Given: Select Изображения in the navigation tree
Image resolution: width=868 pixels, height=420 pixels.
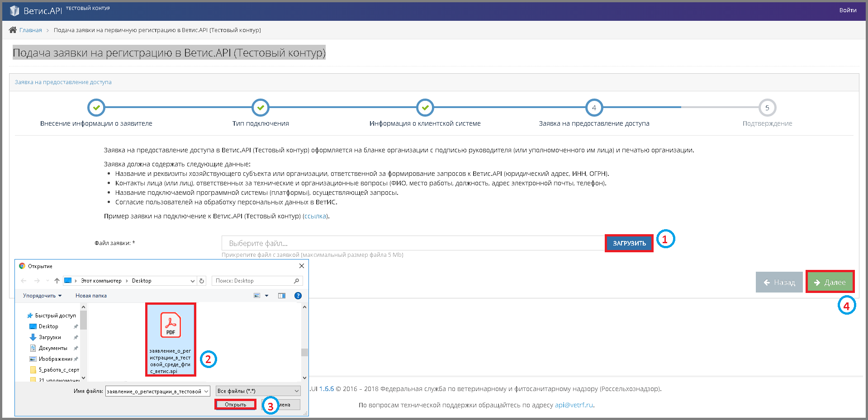Looking at the screenshot, I should [x=51, y=359].
